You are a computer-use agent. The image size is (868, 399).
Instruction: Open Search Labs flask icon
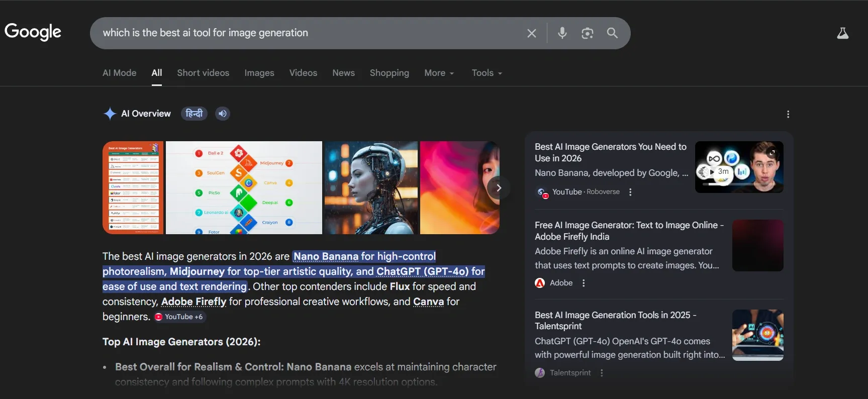(x=843, y=33)
